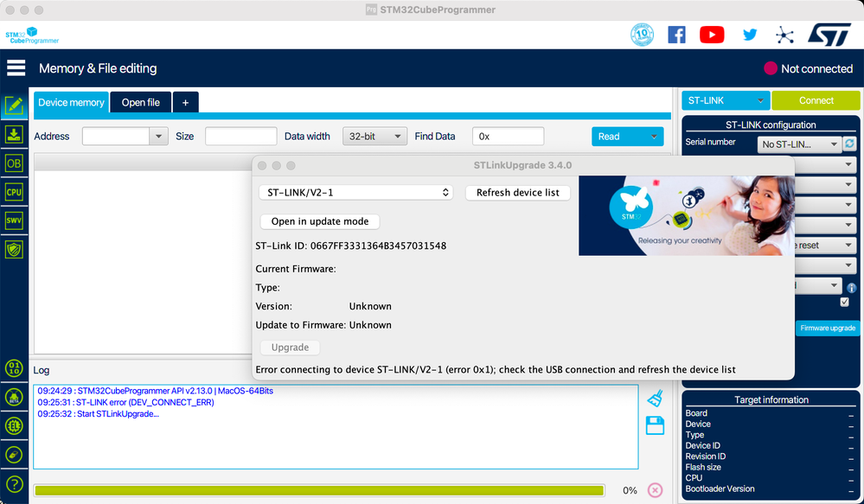Click the ST logo in the header
The height and width of the screenshot is (504, 864).
[829, 35]
